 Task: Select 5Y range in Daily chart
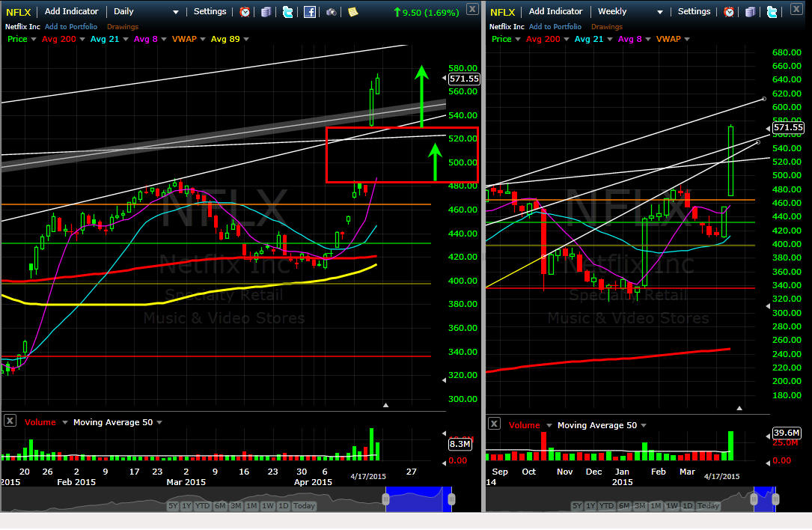(173, 505)
